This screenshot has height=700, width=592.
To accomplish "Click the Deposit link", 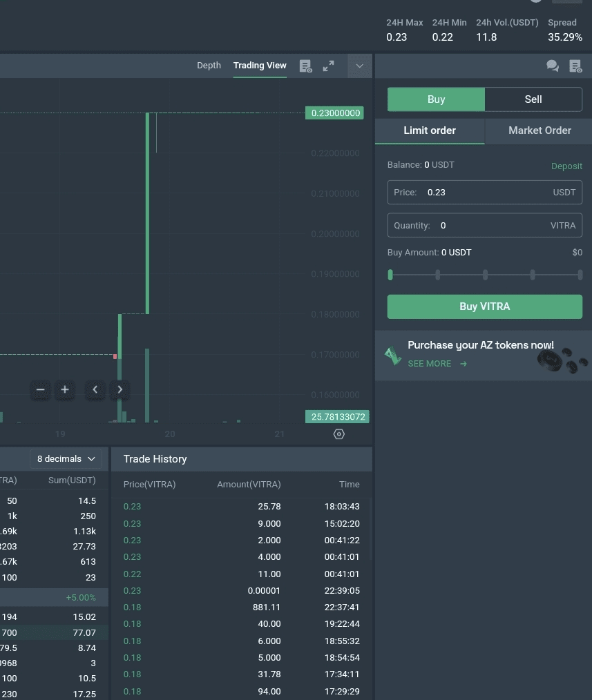I will click(566, 166).
